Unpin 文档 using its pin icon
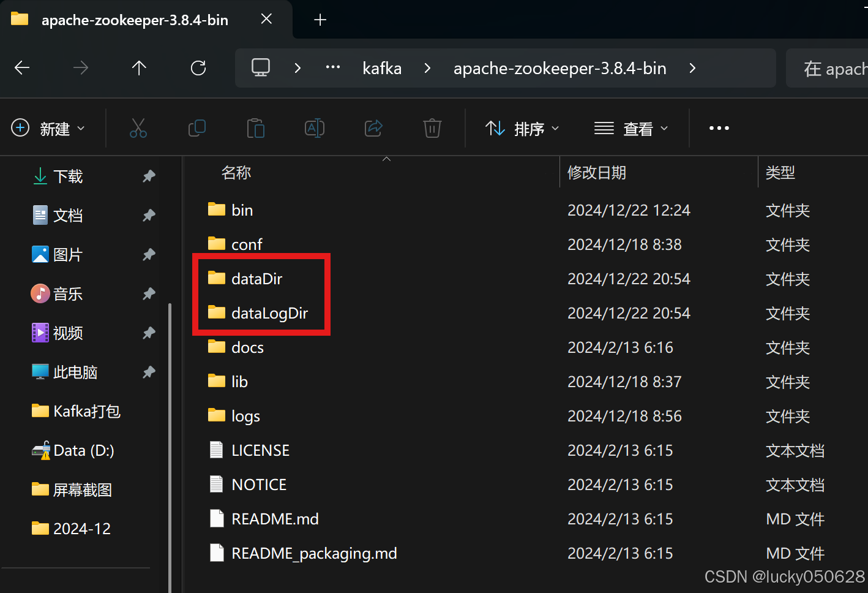868x593 pixels. point(149,216)
